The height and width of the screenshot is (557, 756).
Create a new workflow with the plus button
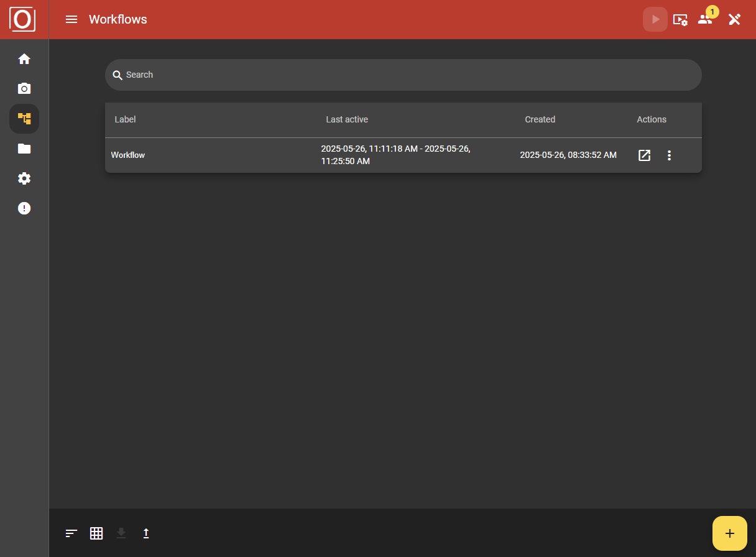729,533
